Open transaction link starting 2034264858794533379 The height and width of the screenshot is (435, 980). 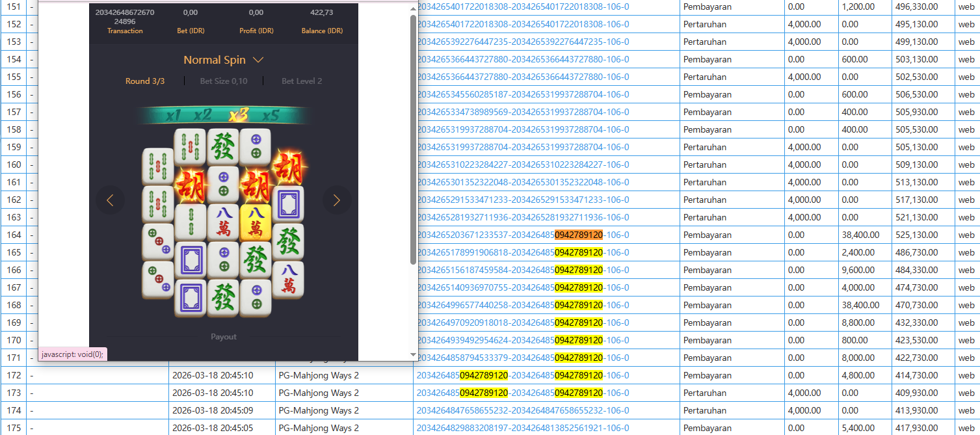click(x=523, y=358)
